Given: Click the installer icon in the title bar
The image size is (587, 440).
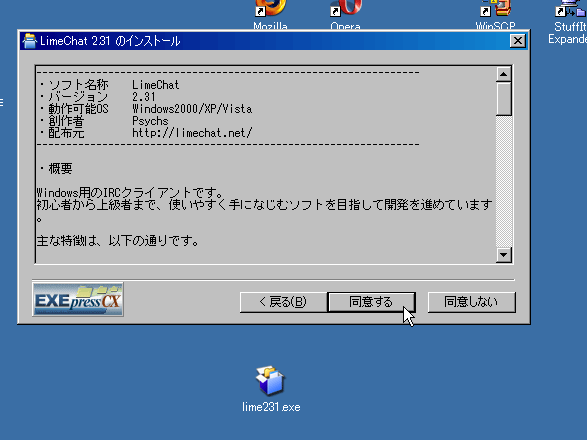Looking at the screenshot, I should (30, 41).
